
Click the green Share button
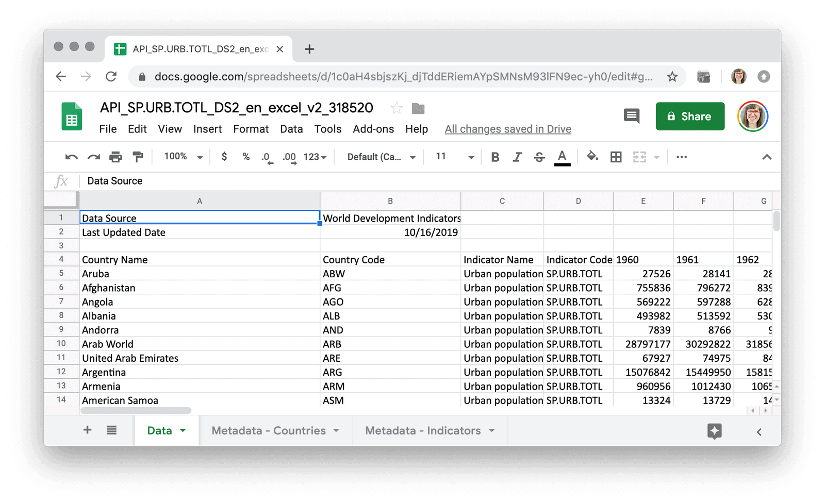(x=690, y=116)
